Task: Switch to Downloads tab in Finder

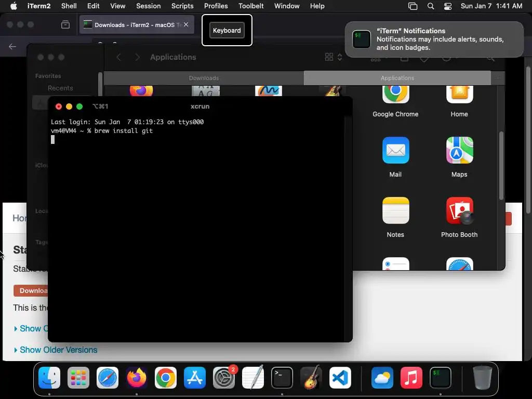Action: tap(204, 78)
